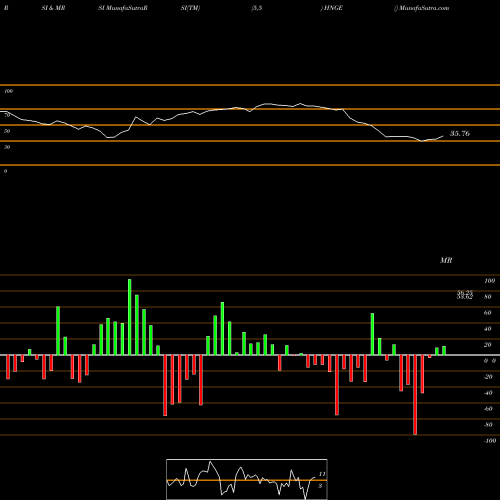
Task: Click the 30 label on RSI axis
Action: (7, 147)
